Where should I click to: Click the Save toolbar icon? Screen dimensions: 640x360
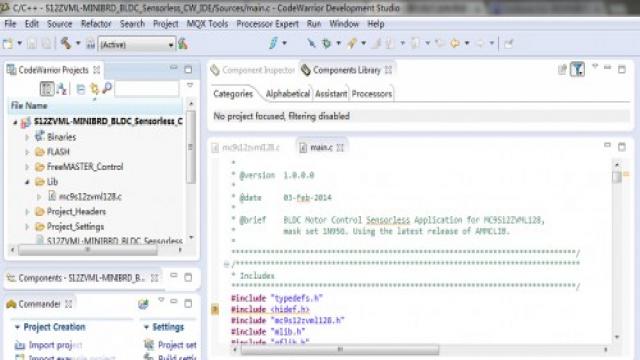(x=32, y=44)
